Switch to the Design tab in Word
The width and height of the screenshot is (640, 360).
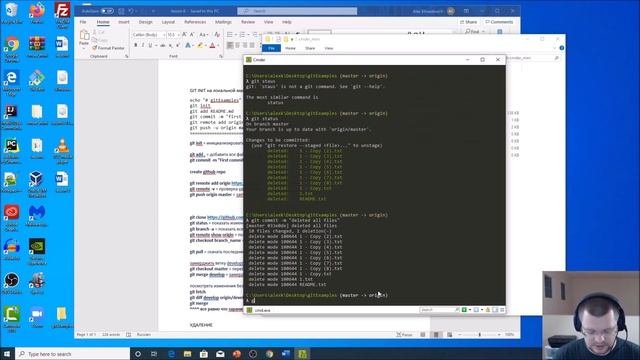tap(145, 22)
